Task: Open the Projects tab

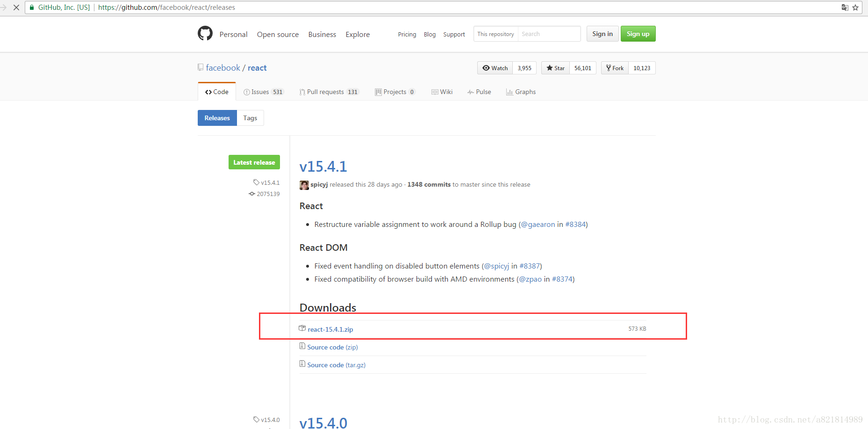Action: click(x=395, y=92)
